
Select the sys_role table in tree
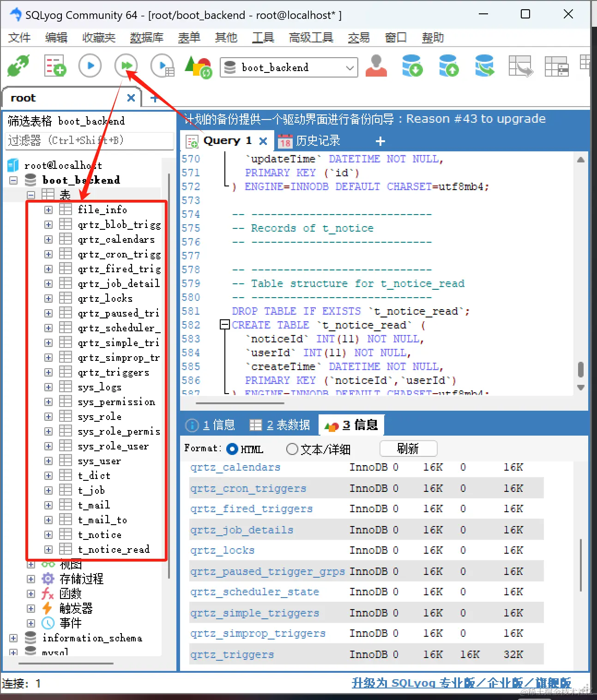point(100,416)
